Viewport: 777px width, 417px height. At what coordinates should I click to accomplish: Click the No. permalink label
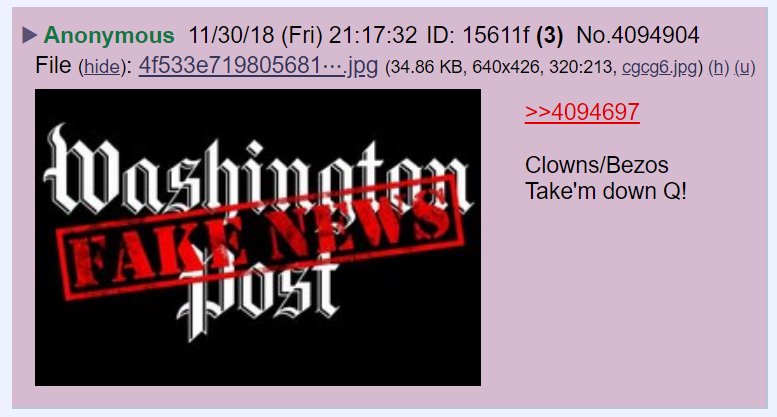pos(594,35)
